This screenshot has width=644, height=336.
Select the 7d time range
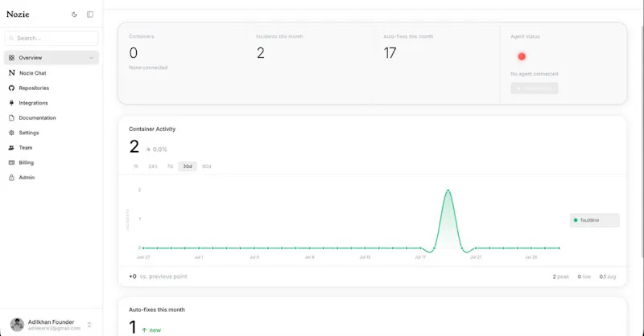pyautogui.click(x=170, y=166)
